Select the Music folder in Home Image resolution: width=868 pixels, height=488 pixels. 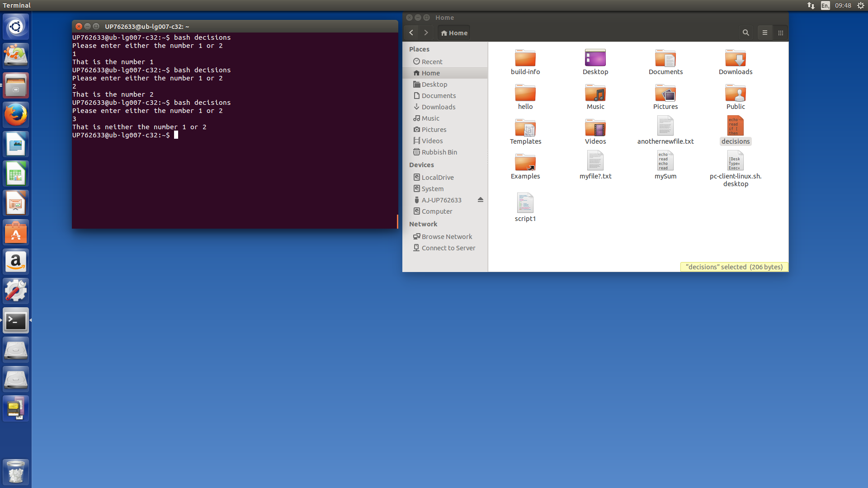click(x=595, y=97)
